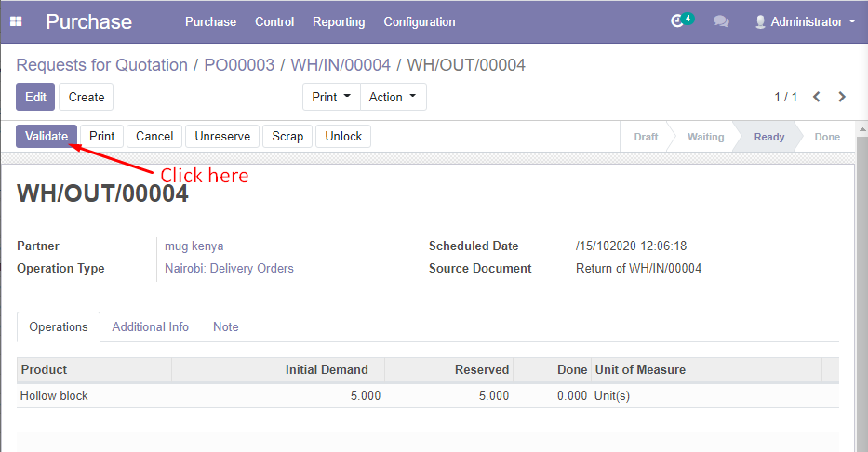Image resolution: width=868 pixels, height=452 pixels.
Task: Open the Configuration menu
Action: (420, 21)
